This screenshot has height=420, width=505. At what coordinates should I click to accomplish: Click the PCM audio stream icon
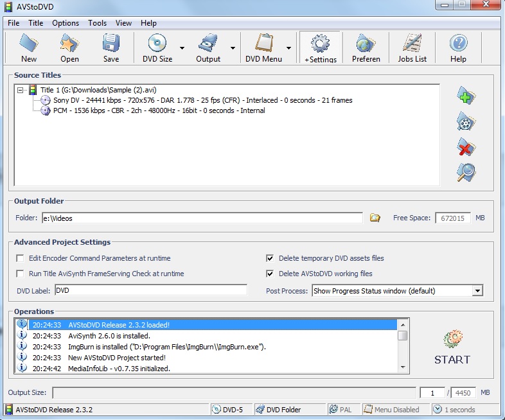(x=46, y=110)
